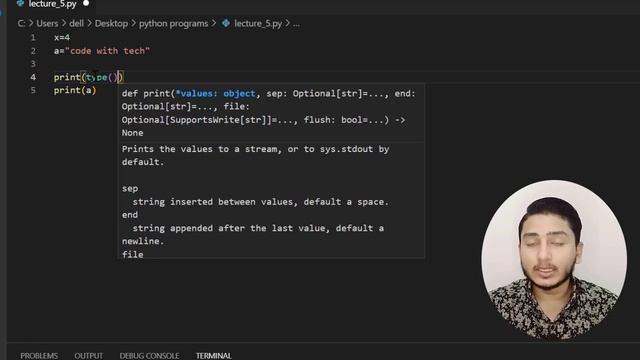The width and height of the screenshot is (640, 360).
Task: Click the type keyword on line 4
Action: coord(96,77)
